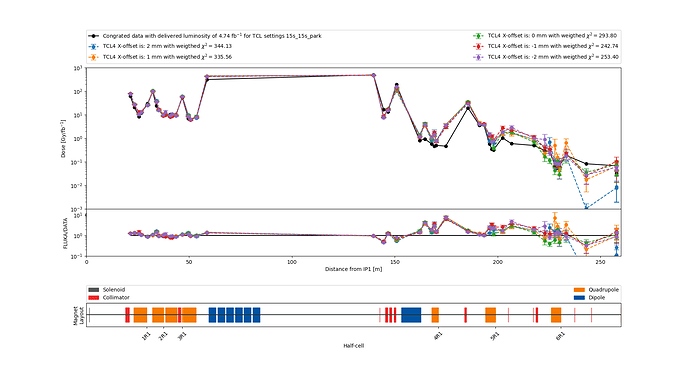This screenshot has width=690, height=366.
Task: Click the blue Dipole legend swatch
Action: [x=580, y=298]
